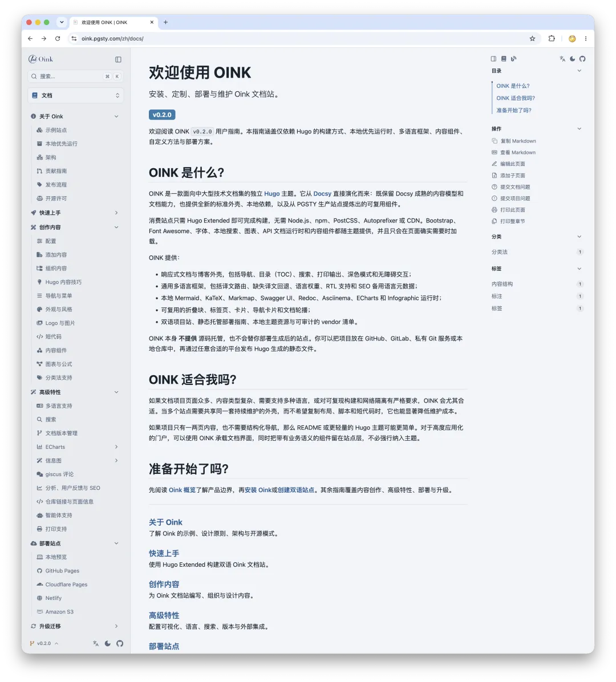Open 示例站点 in the sidebar

pos(56,130)
